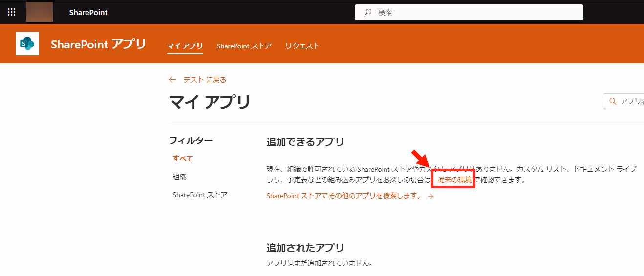644x276 pixels.
Task: Click the SharePoint title in the top bar
Action: (88, 12)
